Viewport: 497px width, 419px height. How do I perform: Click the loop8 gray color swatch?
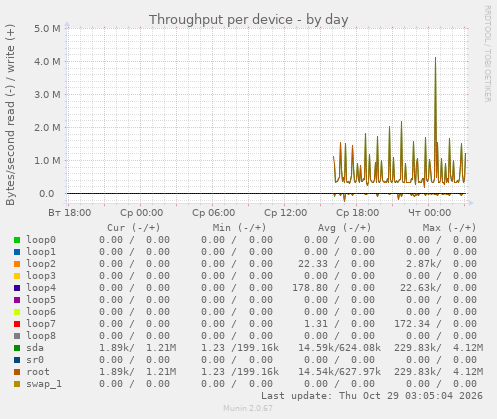coord(17,336)
